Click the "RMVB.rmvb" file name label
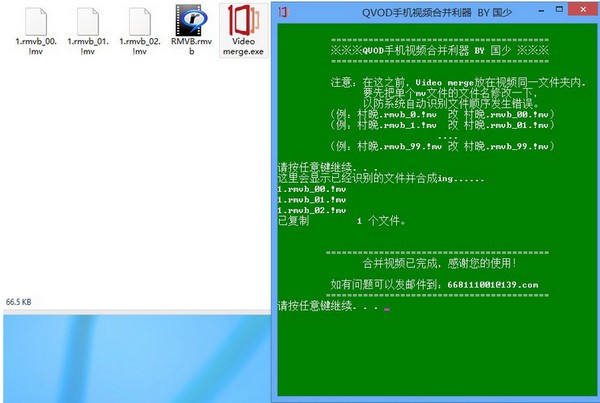Viewport: 600px width, 403px height. pos(191,46)
